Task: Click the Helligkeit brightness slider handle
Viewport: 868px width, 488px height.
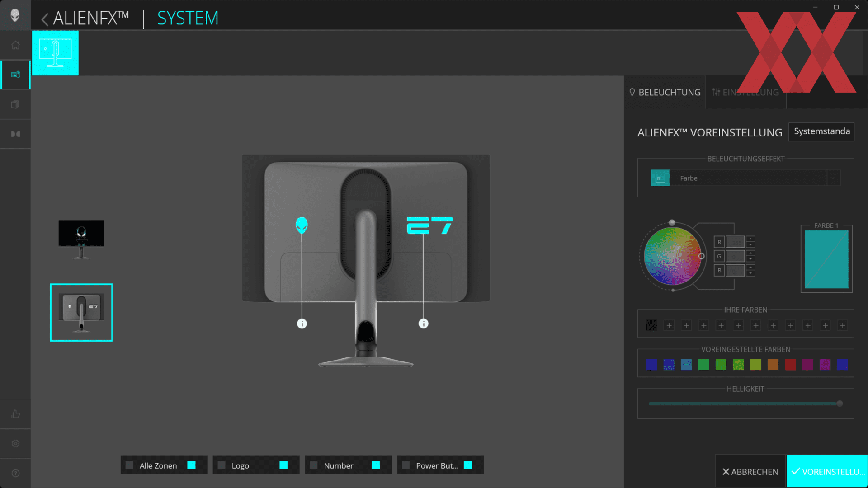Action: [x=840, y=404]
